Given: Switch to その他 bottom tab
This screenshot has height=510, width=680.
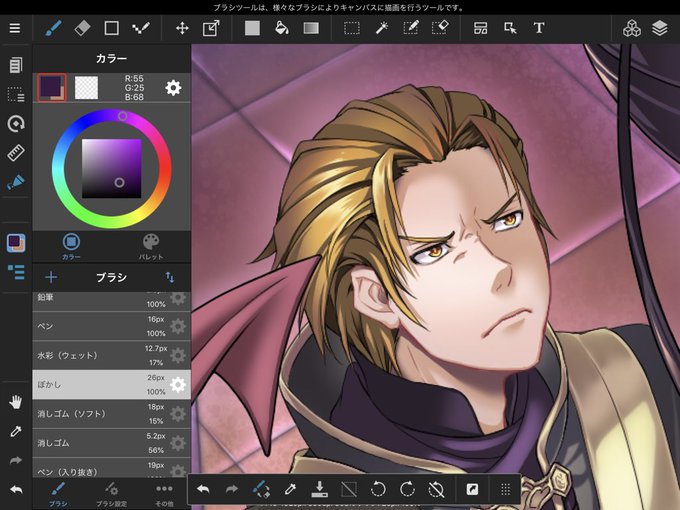Looking at the screenshot, I should coord(164,494).
